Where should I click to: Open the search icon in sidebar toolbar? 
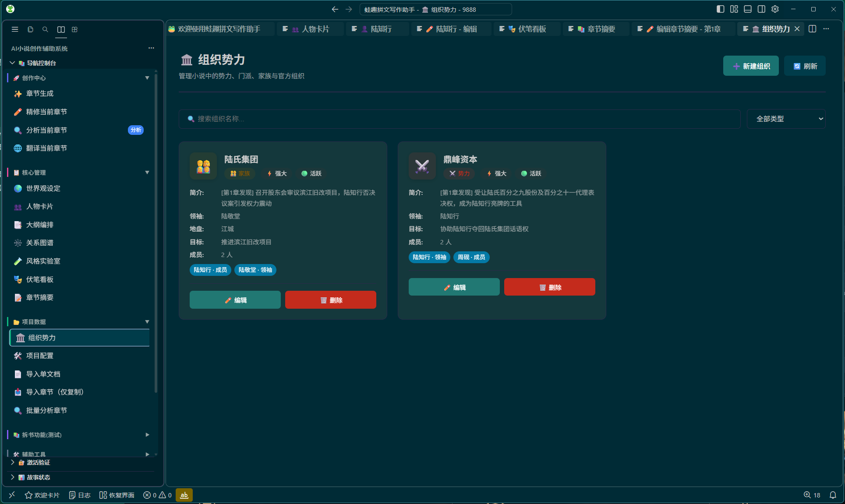tap(45, 29)
